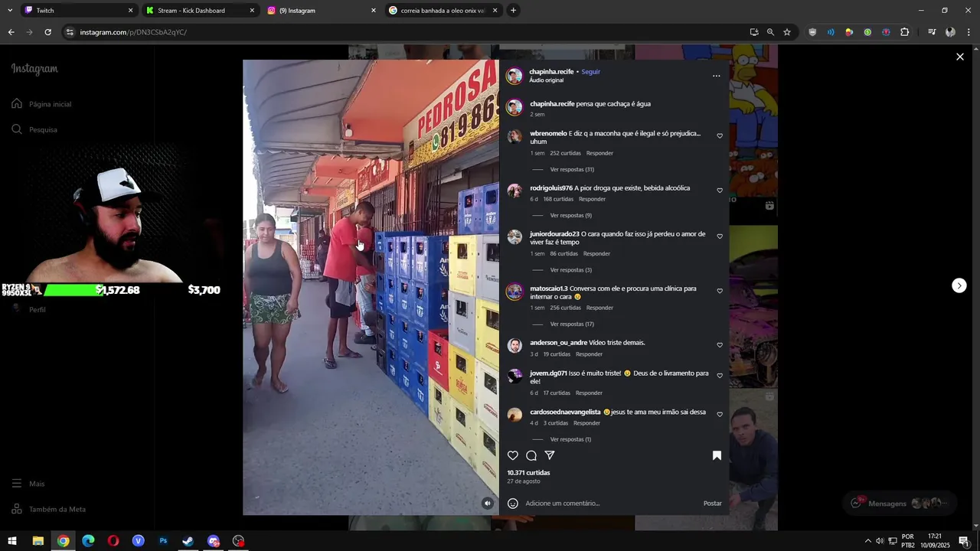Open 'Página inicial' in Instagram sidebar
Viewport: 980px width, 551px height.
42,104
